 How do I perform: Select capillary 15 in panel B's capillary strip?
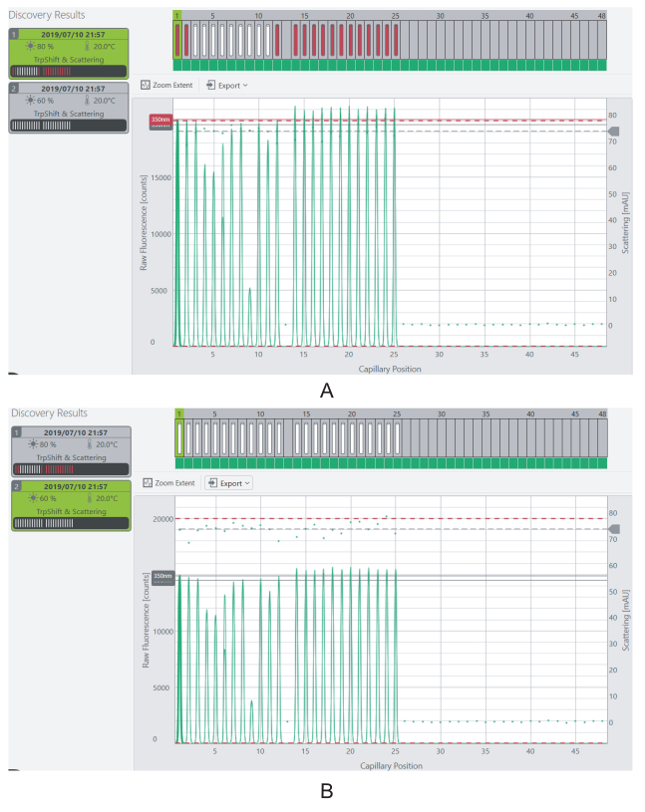pos(307,437)
